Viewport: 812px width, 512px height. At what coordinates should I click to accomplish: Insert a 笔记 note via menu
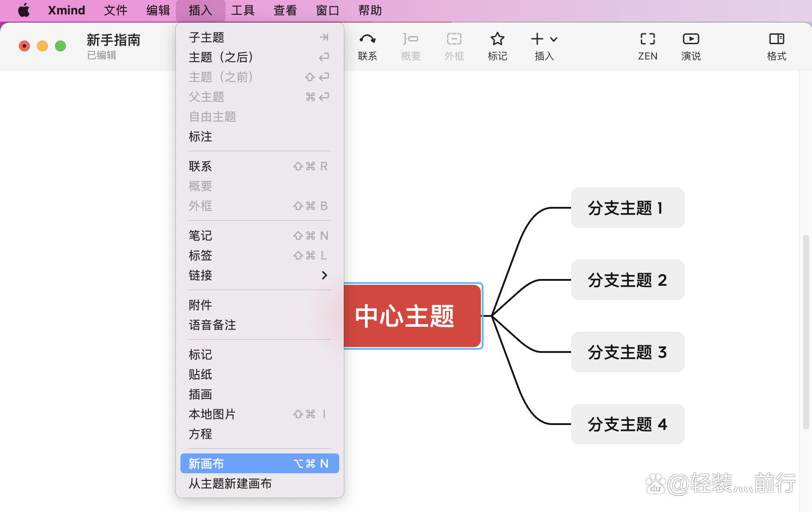pyautogui.click(x=259, y=236)
